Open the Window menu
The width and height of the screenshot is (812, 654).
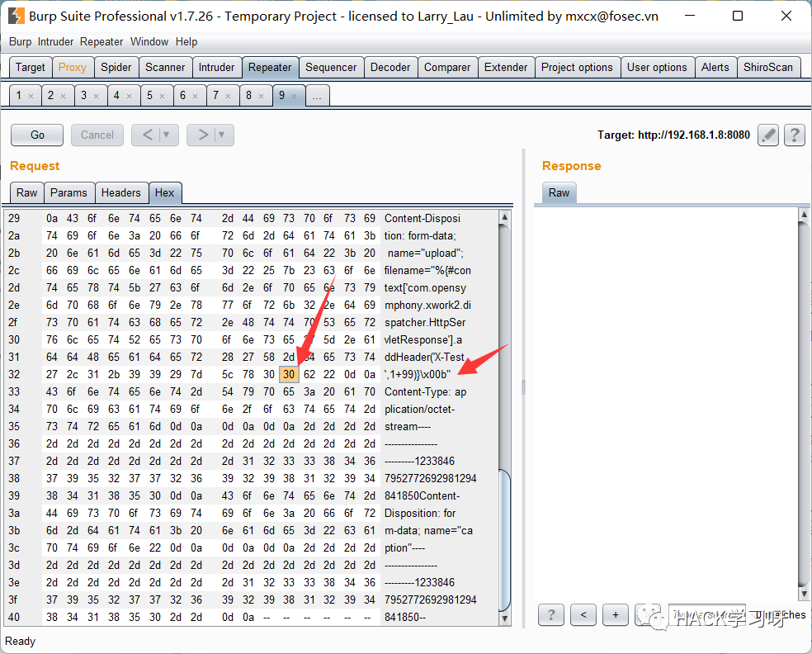click(149, 41)
